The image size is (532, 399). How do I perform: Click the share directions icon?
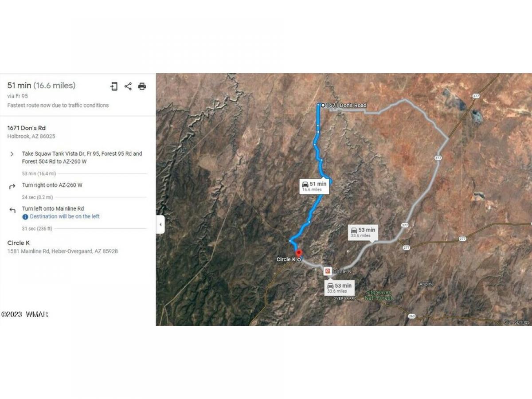tap(128, 86)
